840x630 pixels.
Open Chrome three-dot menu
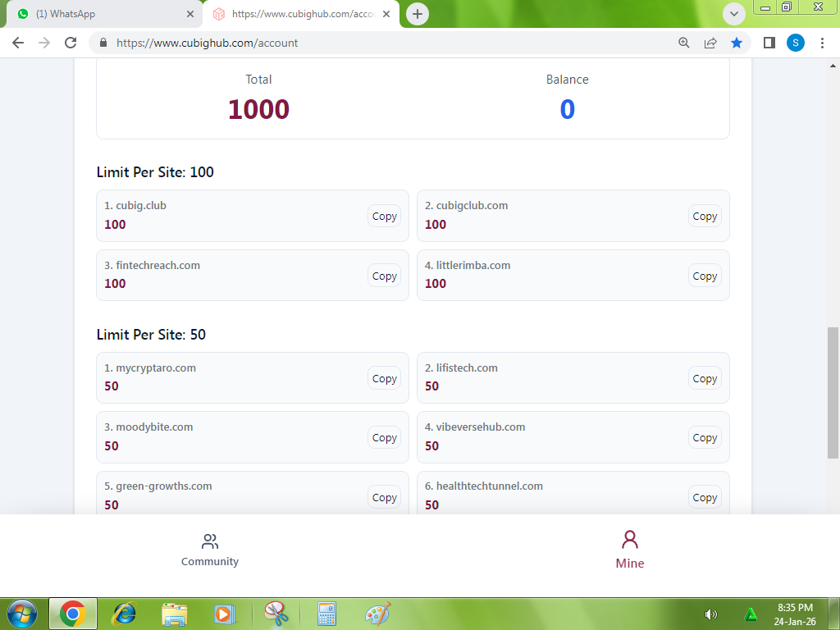tap(822, 43)
